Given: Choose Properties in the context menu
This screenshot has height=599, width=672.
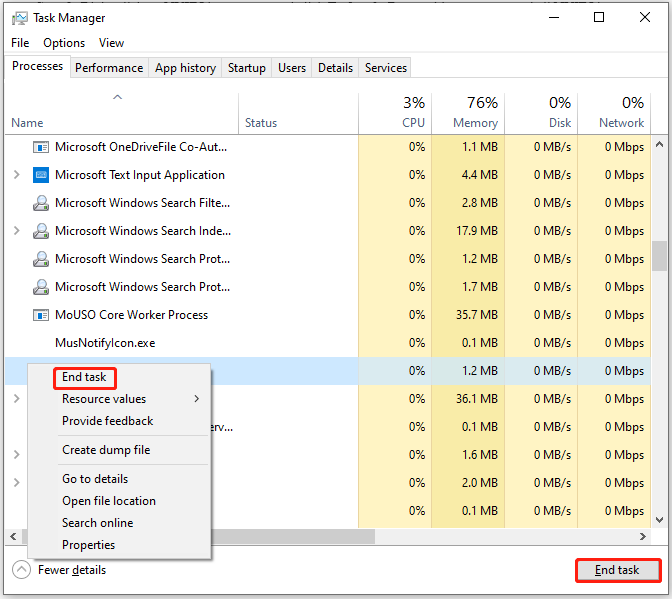Looking at the screenshot, I should [x=88, y=545].
